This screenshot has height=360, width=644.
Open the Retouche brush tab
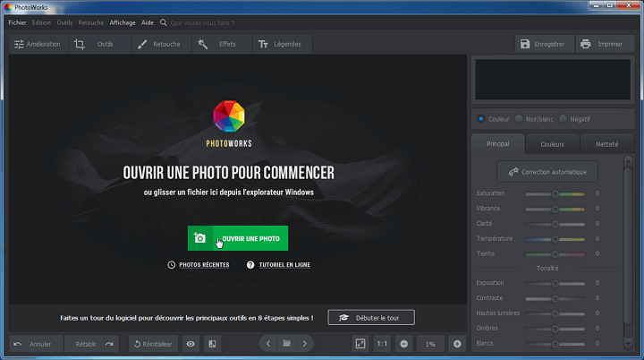pos(161,44)
